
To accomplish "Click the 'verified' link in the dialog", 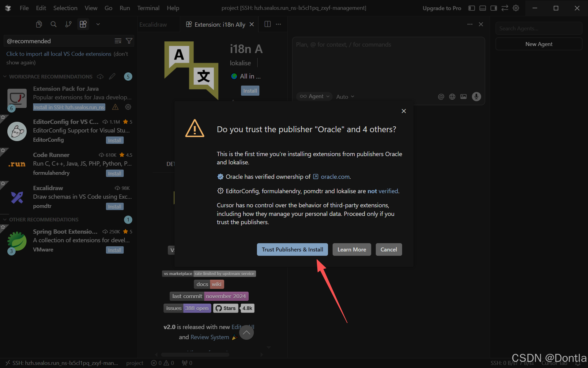I will [388, 191].
